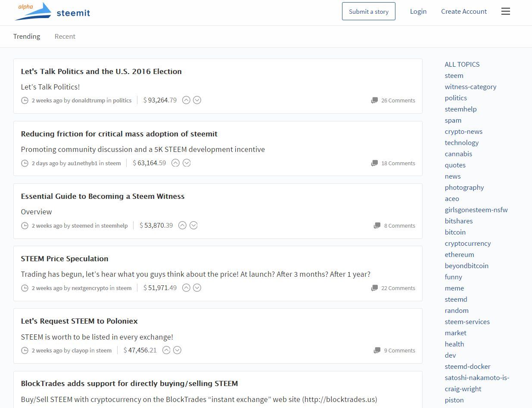Downvote the 'Request STEEM to Poloniex' post

click(x=177, y=350)
